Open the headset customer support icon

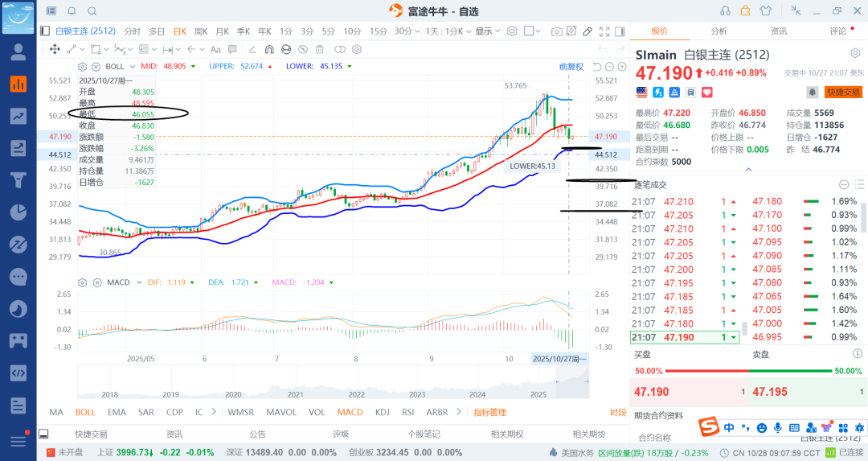(725, 10)
